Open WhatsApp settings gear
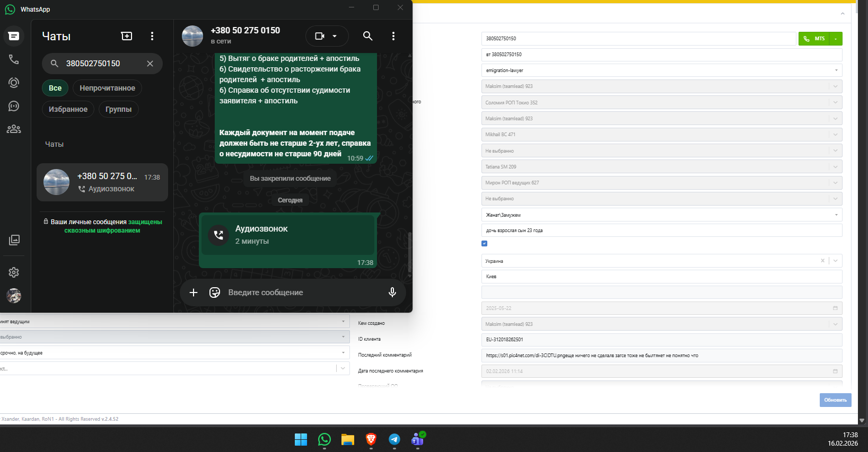This screenshot has height=452, width=868. click(14, 272)
